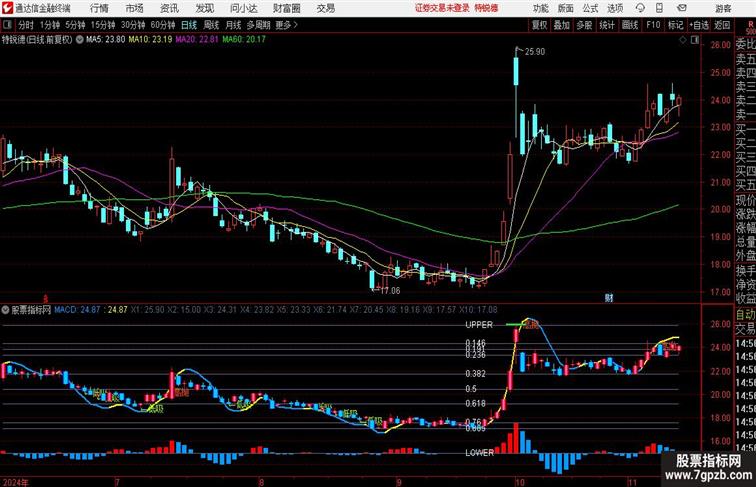Toggle the left panel icon beside 分时

coord(7,25)
